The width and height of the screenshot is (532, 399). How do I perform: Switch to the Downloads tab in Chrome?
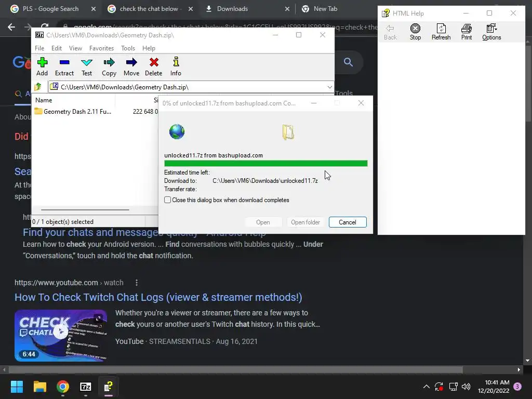[x=232, y=9]
